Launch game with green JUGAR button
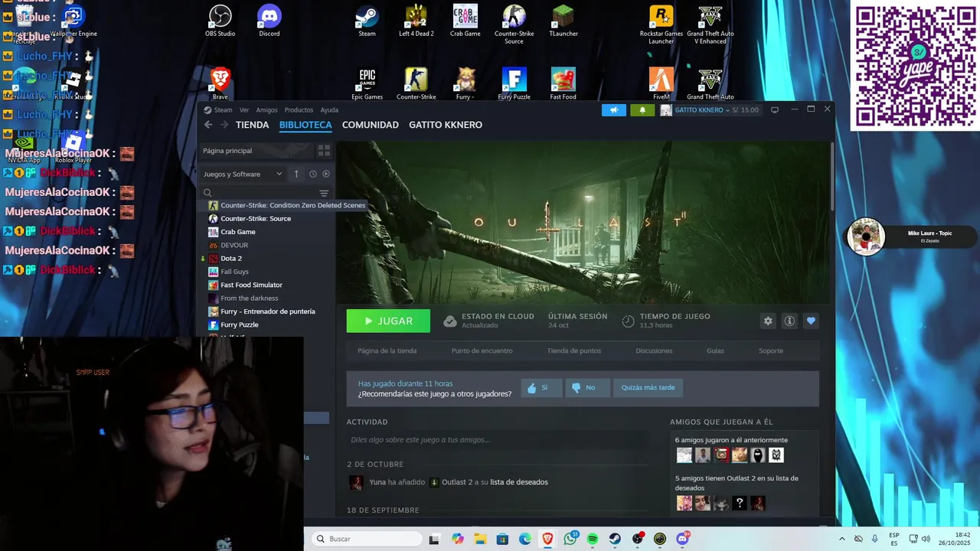The height and width of the screenshot is (551, 980). point(388,321)
